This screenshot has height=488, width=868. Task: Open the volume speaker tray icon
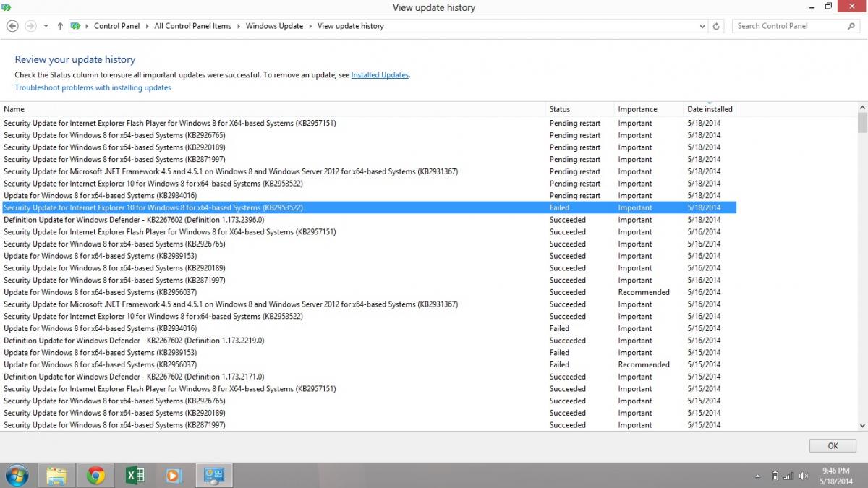(804, 476)
